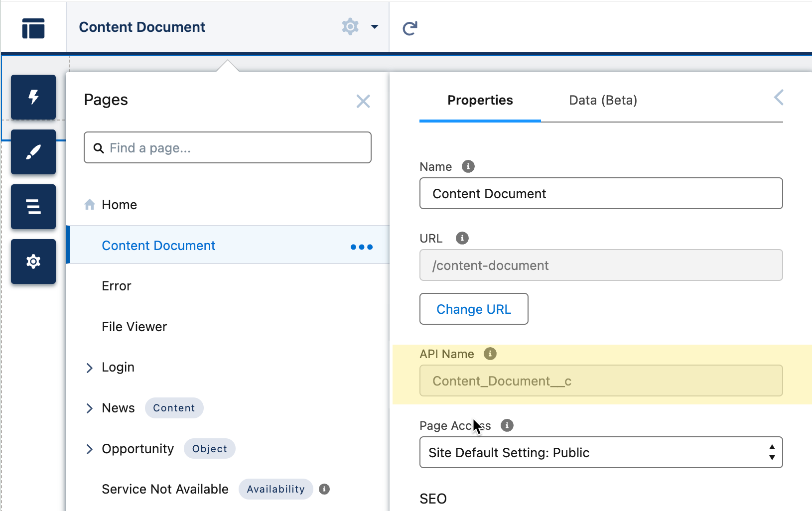Expand the Login page group
The width and height of the screenshot is (812, 511).
coord(90,368)
